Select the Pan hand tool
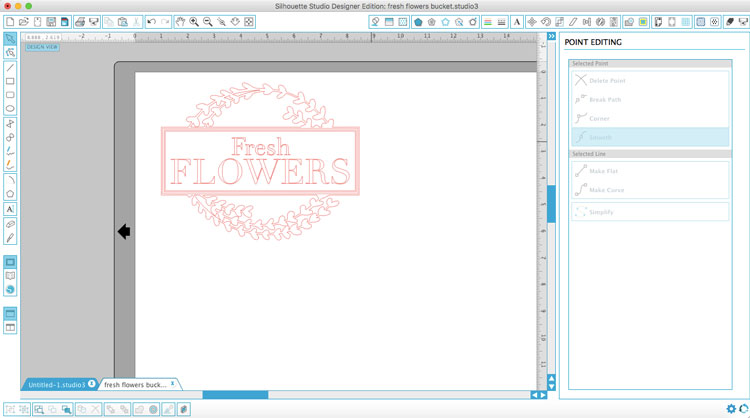This screenshot has height=418, width=750. pyautogui.click(x=180, y=22)
